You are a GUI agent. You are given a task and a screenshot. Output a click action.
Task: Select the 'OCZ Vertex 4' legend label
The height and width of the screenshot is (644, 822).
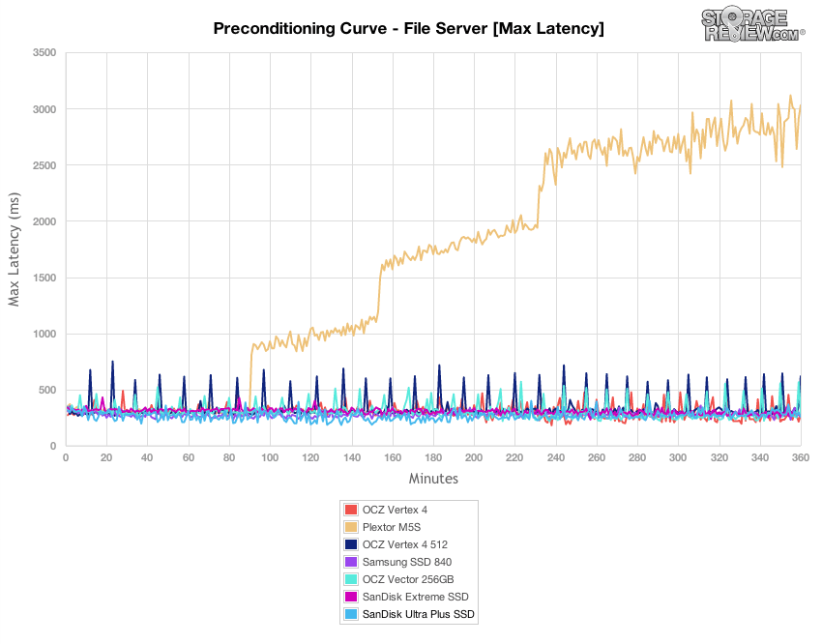pos(395,510)
